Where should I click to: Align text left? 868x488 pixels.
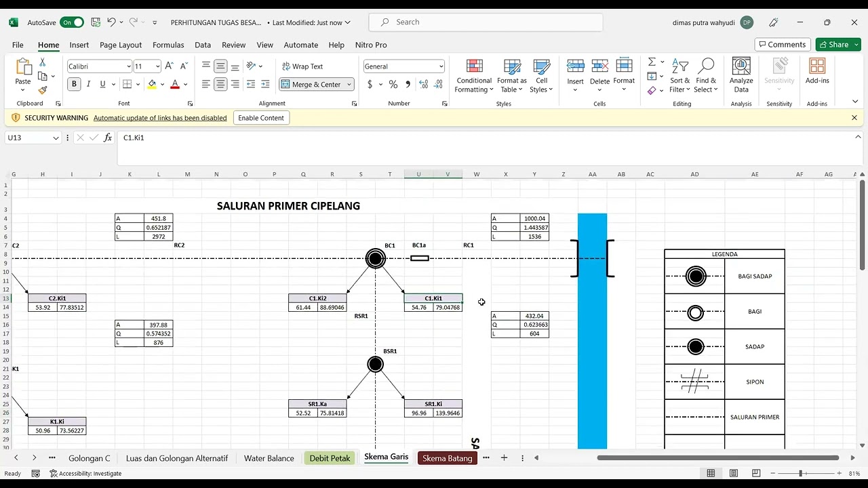[x=206, y=84]
